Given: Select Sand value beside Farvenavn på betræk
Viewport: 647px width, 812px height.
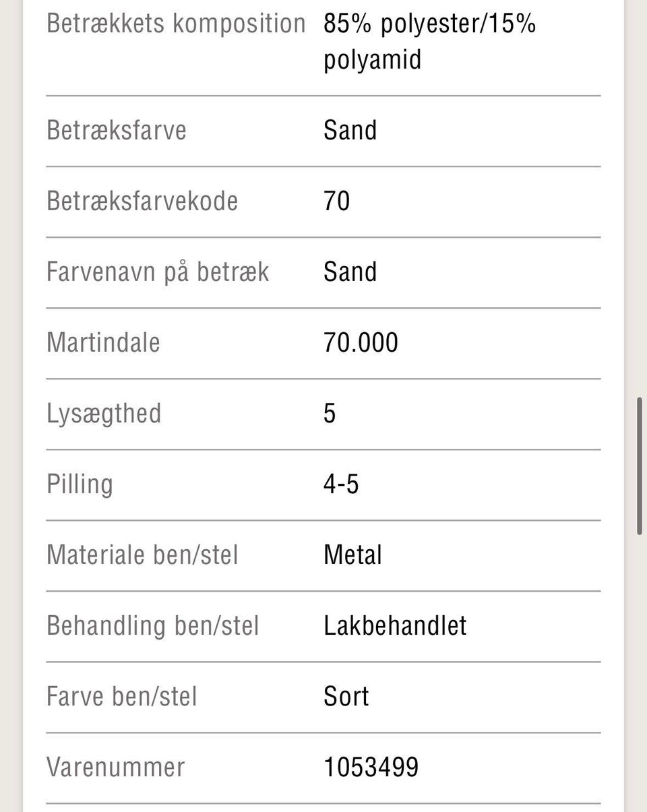Looking at the screenshot, I should (350, 272).
